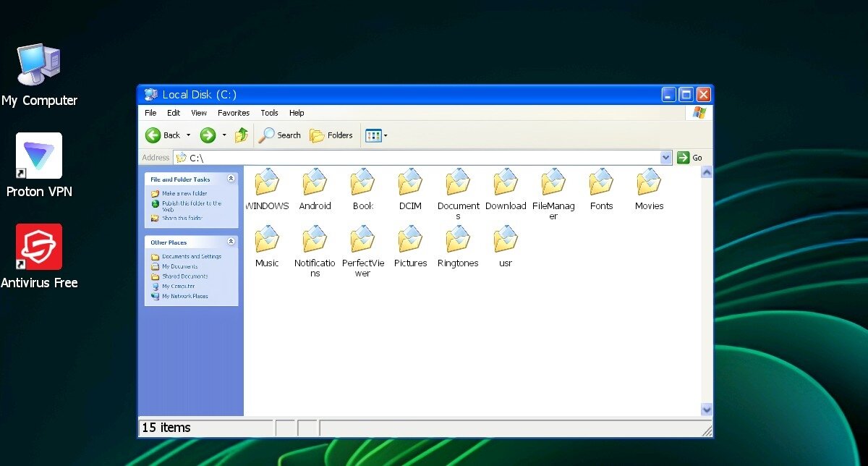Image resolution: width=868 pixels, height=466 pixels.
Task: Expand the address bar dropdown
Action: [666, 158]
